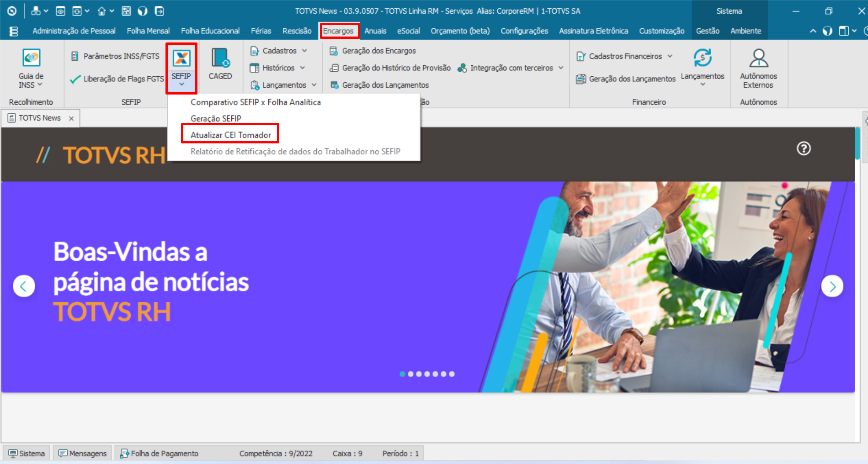This screenshot has height=464, width=868.
Task: Open the Folha Mensal ribbon tab
Action: pos(148,31)
